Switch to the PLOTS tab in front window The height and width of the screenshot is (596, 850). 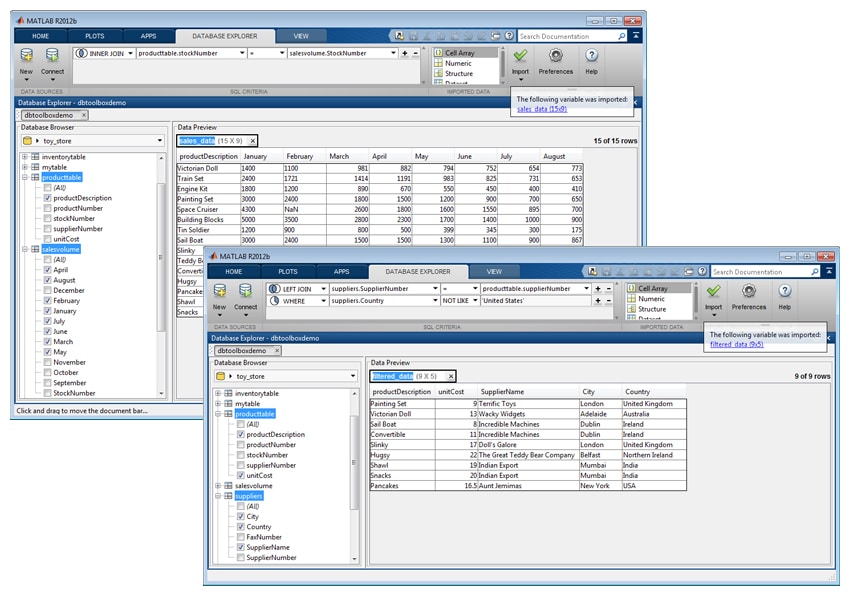tap(287, 272)
